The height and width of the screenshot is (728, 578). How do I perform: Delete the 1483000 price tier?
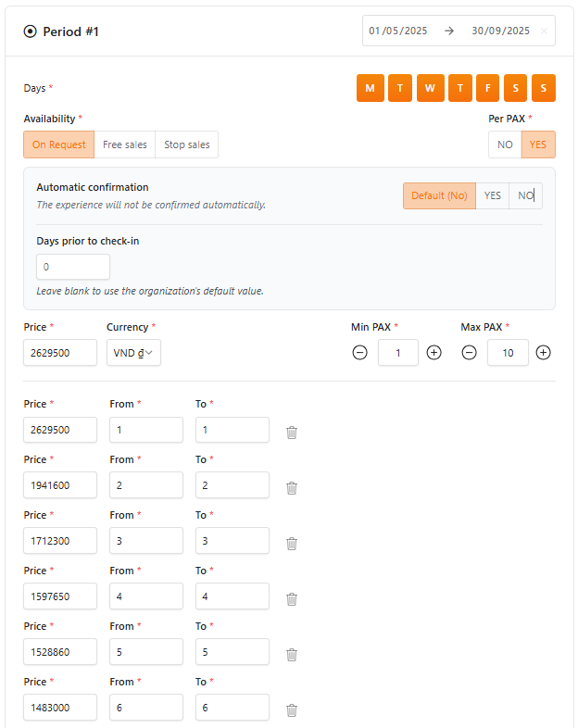(292, 709)
